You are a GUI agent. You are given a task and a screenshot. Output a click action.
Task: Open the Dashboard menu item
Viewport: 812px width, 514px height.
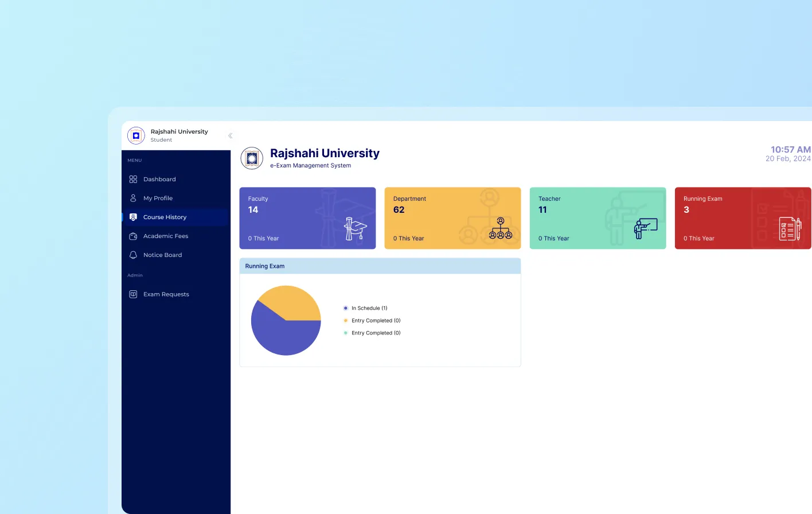click(x=159, y=180)
